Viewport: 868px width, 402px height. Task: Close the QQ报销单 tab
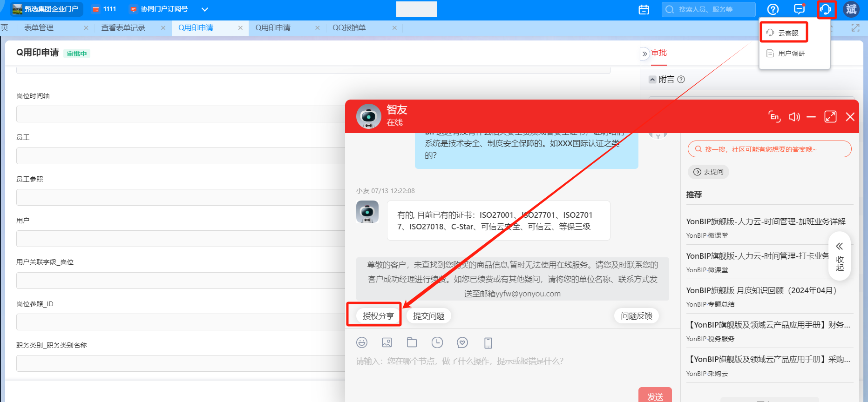coord(394,28)
